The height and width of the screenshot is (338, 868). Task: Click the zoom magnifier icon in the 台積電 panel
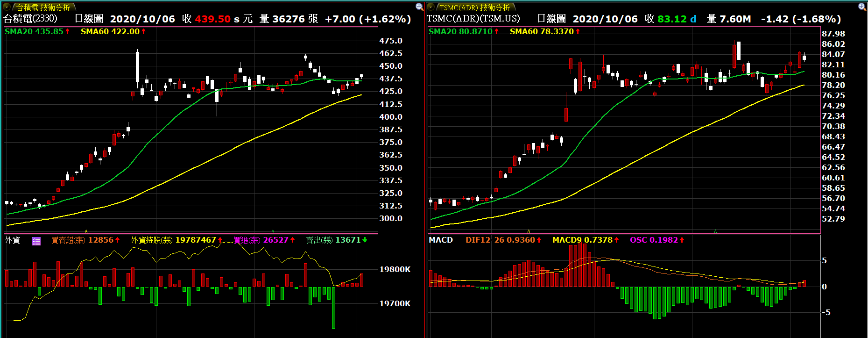419,7
